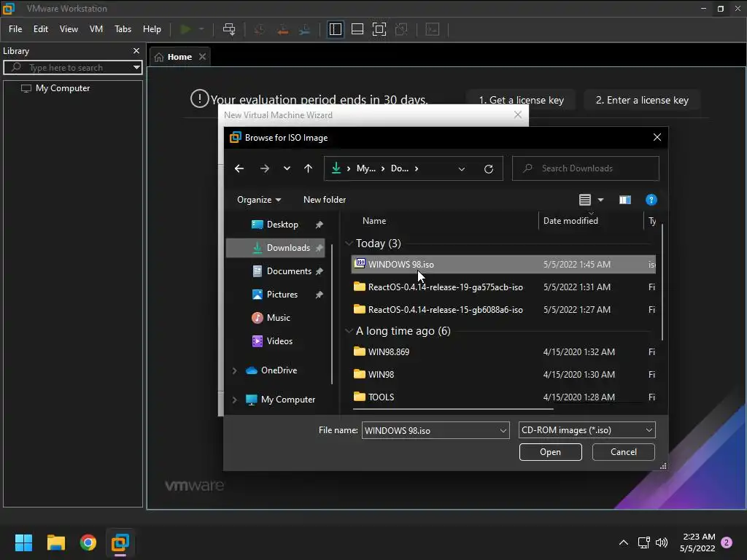Open the Windows Start menu
The image size is (747, 560).
point(23,542)
